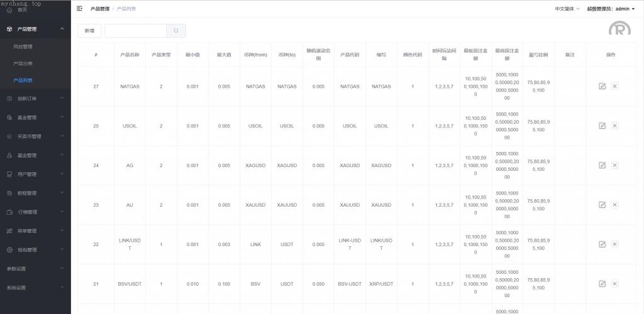Click the search magnifier icon button

click(176, 31)
